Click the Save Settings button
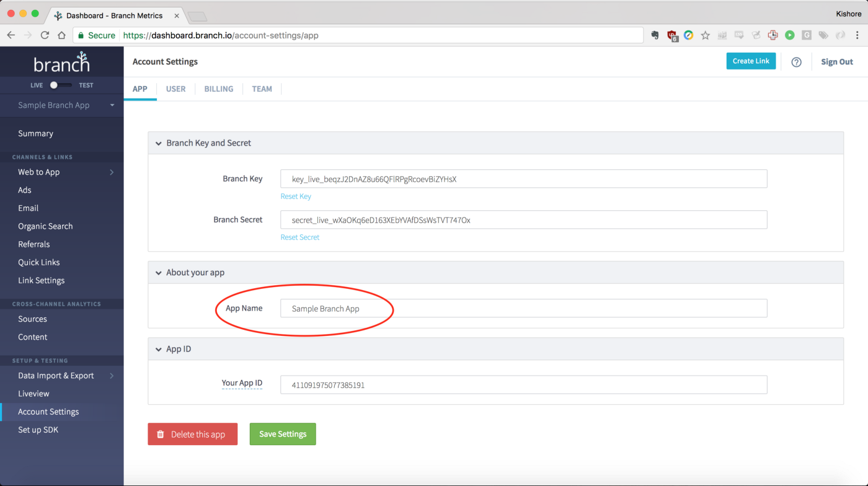The image size is (868, 486). 283,434
